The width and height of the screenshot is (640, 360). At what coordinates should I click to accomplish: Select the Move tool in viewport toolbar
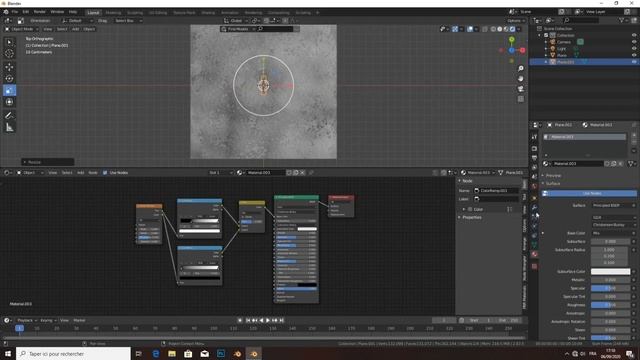(9, 67)
